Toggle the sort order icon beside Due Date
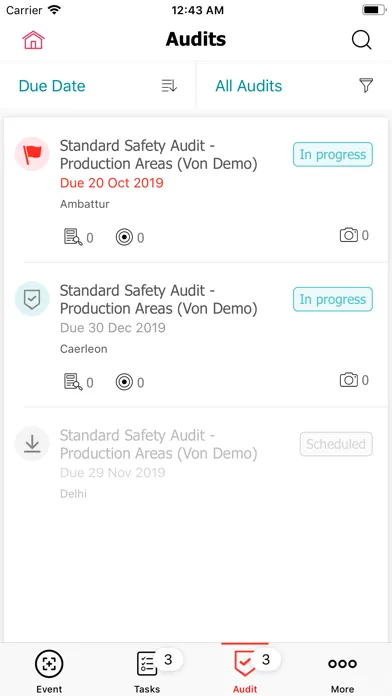The image size is (392, 696). [x=169, y=86]
